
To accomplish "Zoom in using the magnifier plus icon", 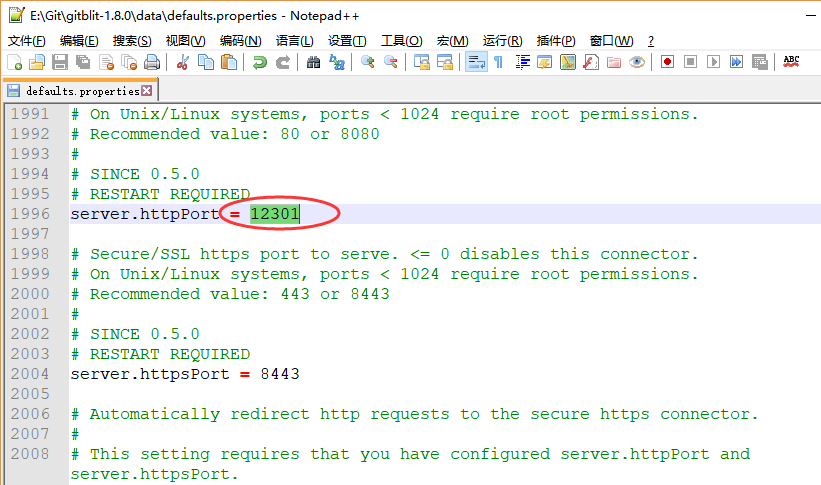I will pos(368,62).
